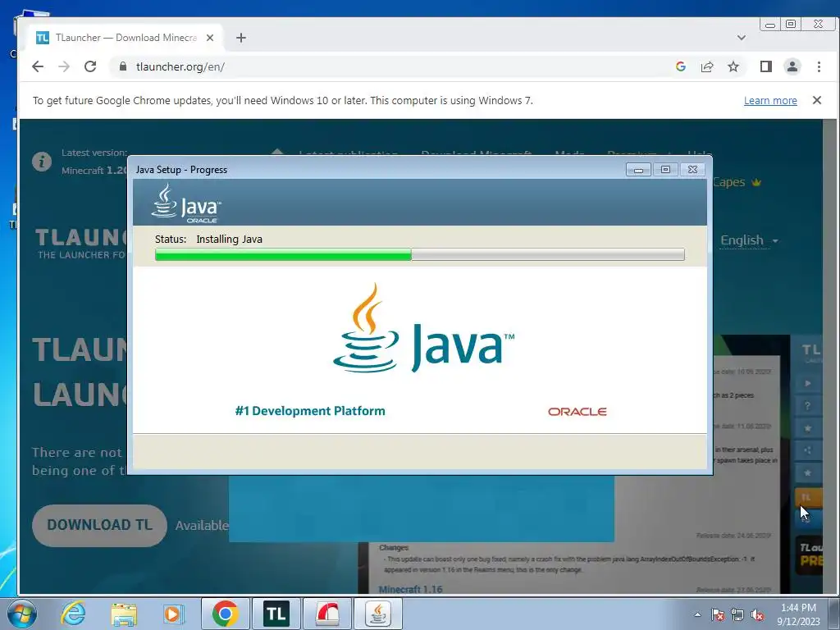840x630 pixels.
Task: Click the #1 Development Platform text
Action: (310, 411)
